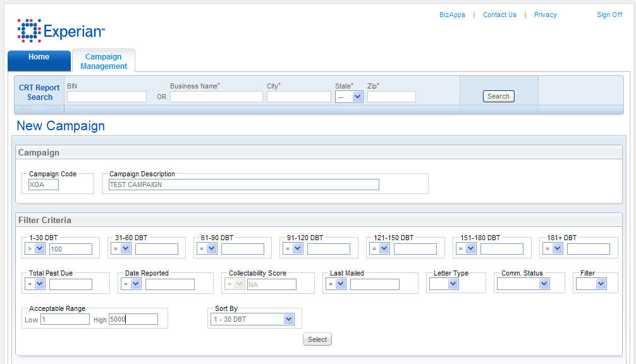Click the CRT Report Search label
The width and height of the screenshot is (636, 364).
[x=39, y=92]
